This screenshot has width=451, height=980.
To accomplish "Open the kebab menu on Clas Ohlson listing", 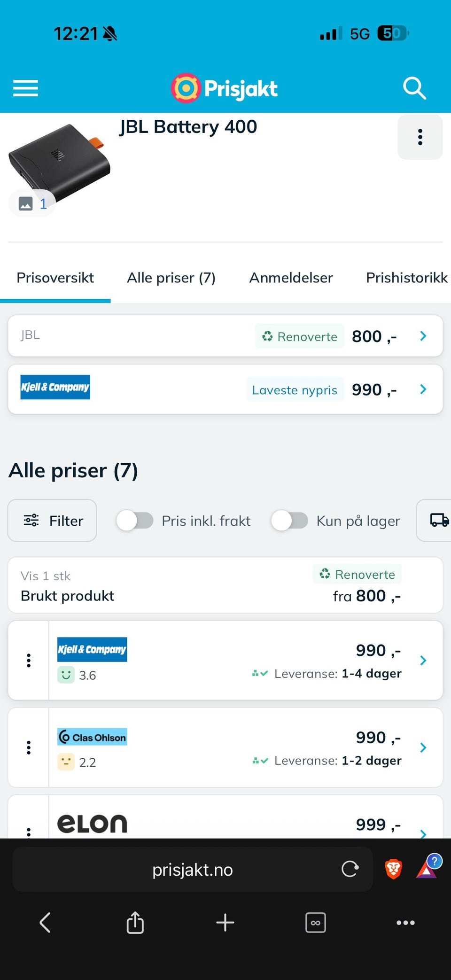I will click(29, 747).
